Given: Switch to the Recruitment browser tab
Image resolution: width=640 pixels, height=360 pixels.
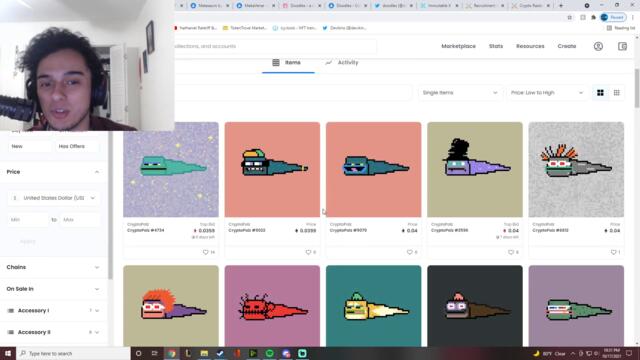Looking at the screenshot, I should coord(484,6).
